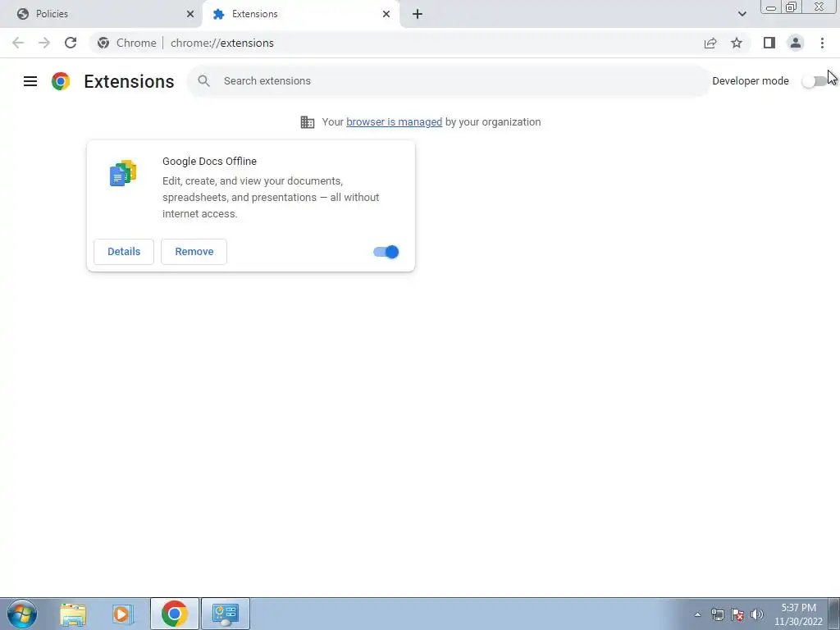840x630 pixels.
Task: Click the Search extensions input field
Action: tap(449, 81)
